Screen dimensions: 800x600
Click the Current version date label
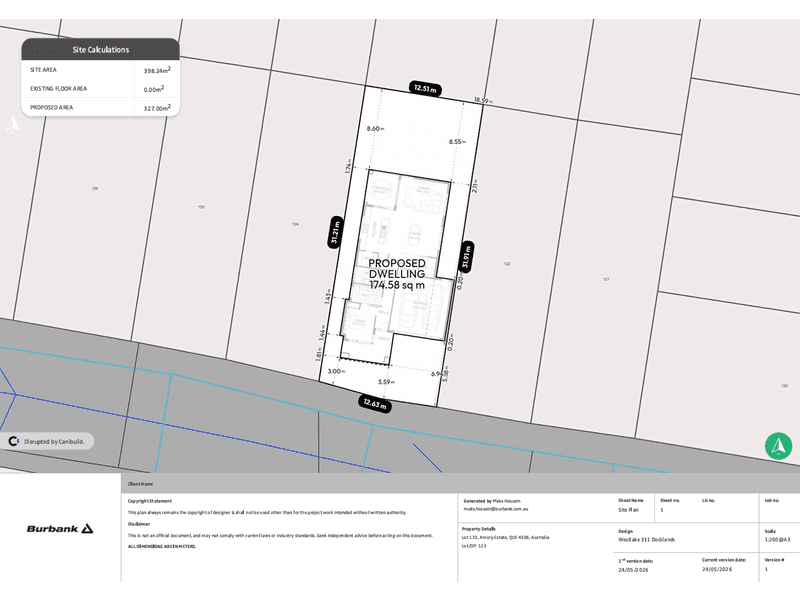click(x=723, y=560)
